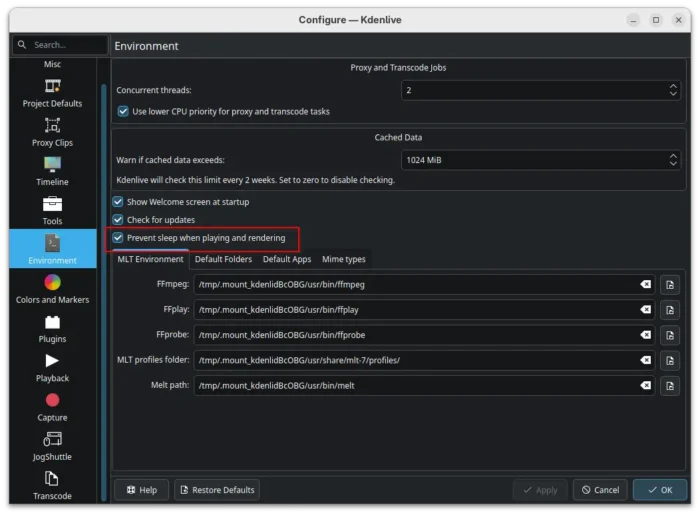The width and height of the screenshot is (700, 515).
Task: Switch to Default Folders tab
Action: coord(223,259)
